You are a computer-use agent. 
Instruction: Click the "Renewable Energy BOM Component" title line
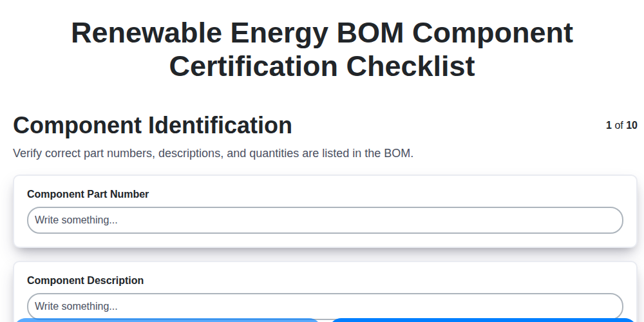pyautogui.click(x=322, y=32)
